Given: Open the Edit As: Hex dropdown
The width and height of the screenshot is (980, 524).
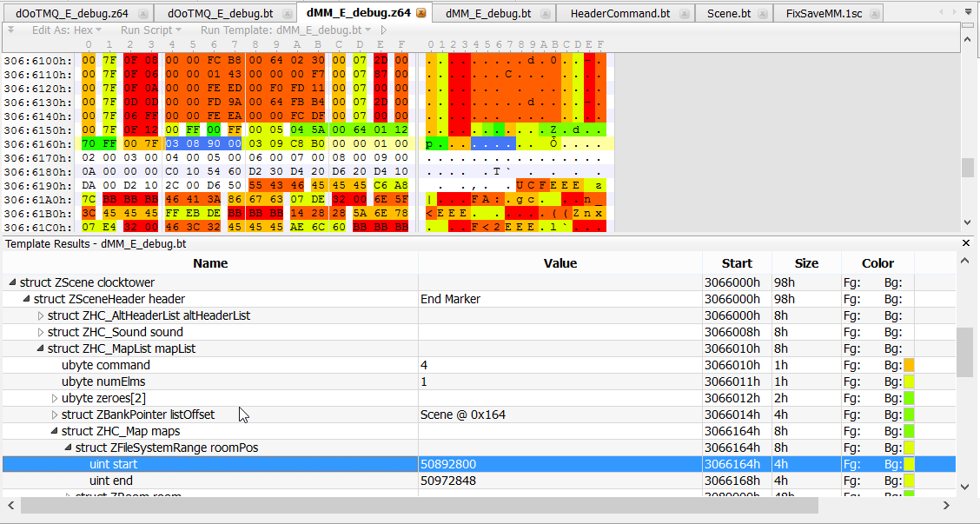Looking at the screenshot, I should [66, 30].
